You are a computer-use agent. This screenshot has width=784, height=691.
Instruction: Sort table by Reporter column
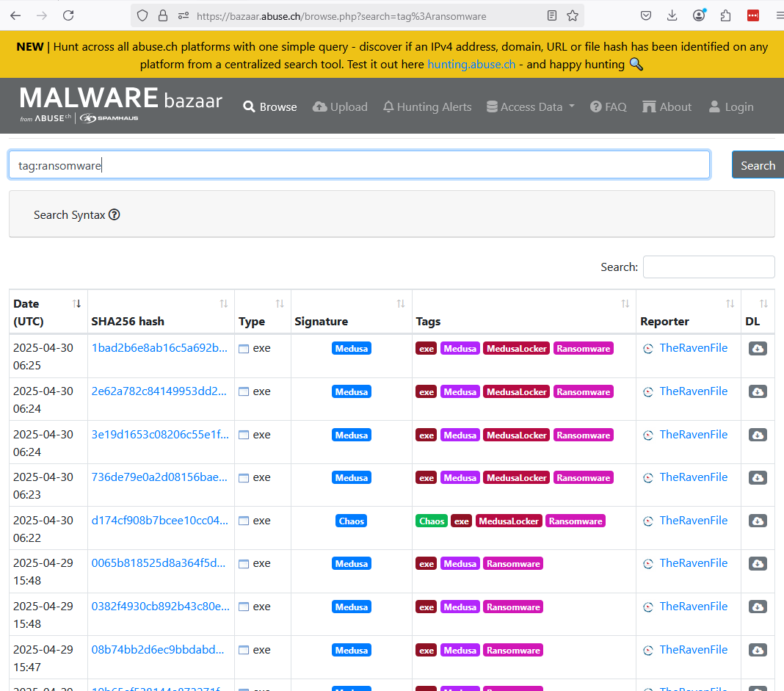tap(689, 312)
